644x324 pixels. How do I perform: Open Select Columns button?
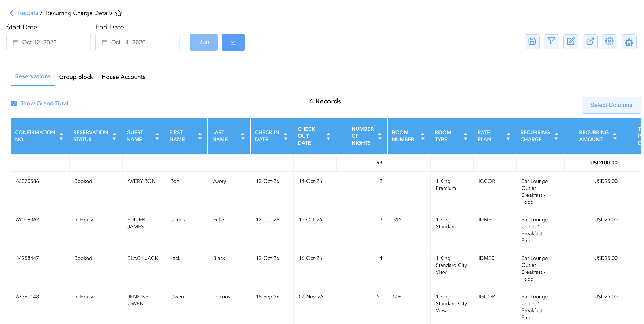point(611,105)
